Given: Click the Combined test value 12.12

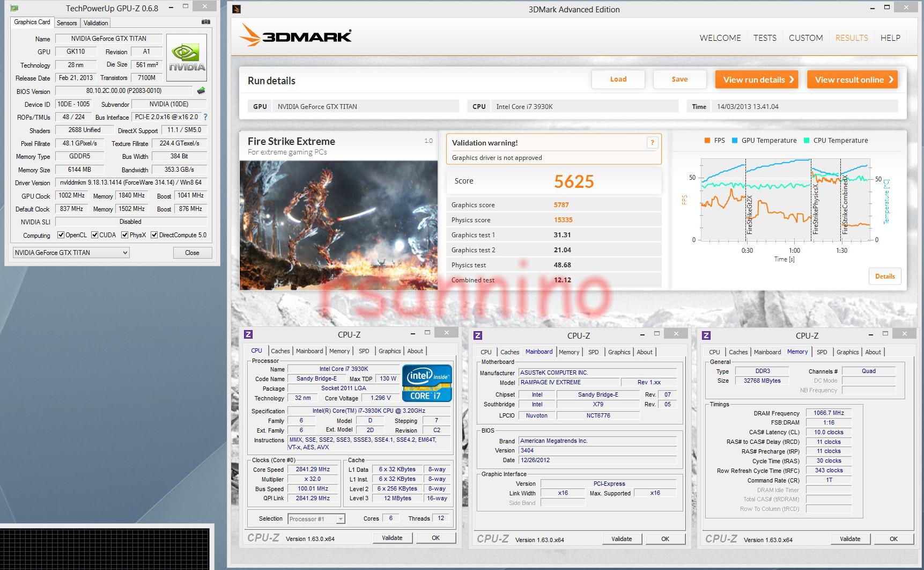Looking at the screenshot, I should [563, 280].
